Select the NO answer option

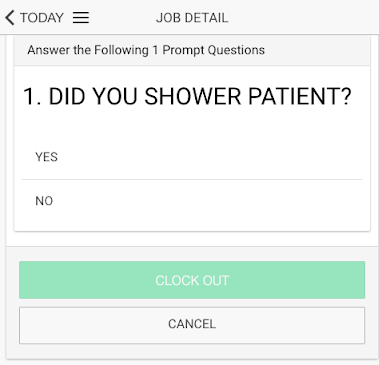pos(192,201)
